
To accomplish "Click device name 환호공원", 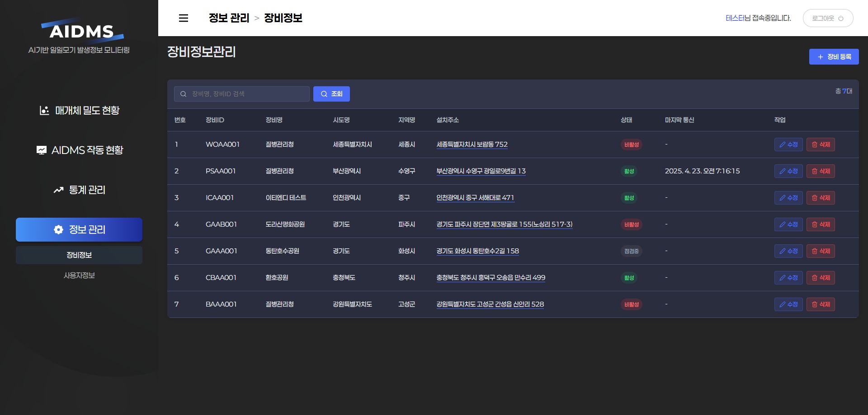I will (x=277, y=278).
